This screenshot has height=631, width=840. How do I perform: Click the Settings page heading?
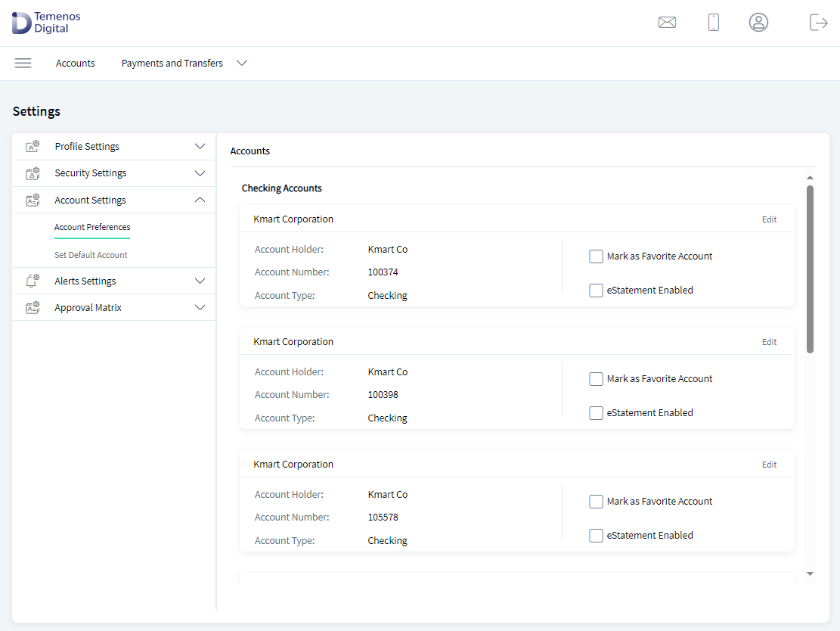coord(36,111)
